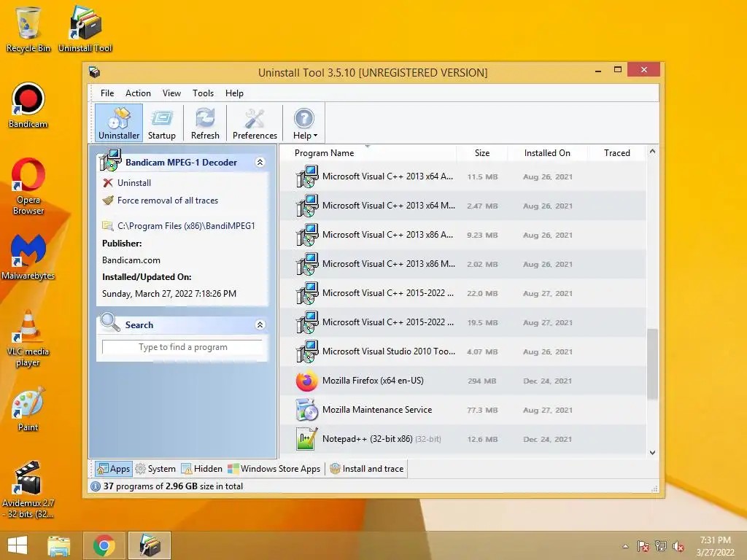Open the View menu

pos(171,93)
